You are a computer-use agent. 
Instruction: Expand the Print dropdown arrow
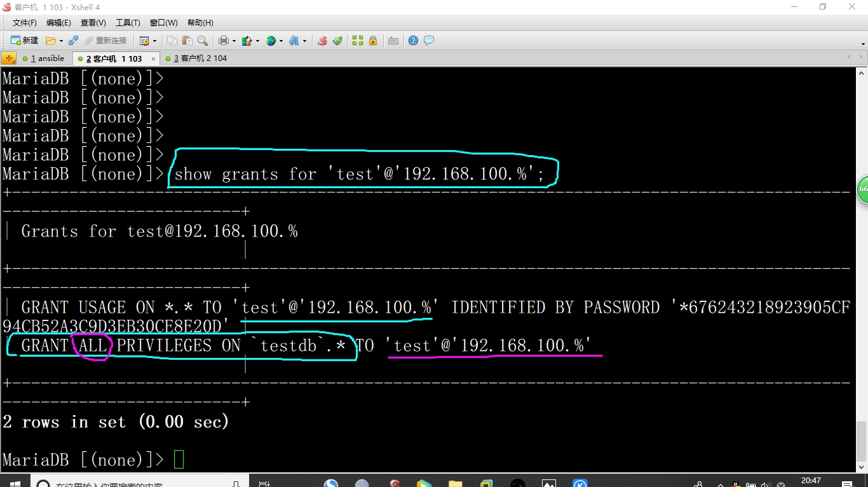pyautogui.click(x=234, y=41)
